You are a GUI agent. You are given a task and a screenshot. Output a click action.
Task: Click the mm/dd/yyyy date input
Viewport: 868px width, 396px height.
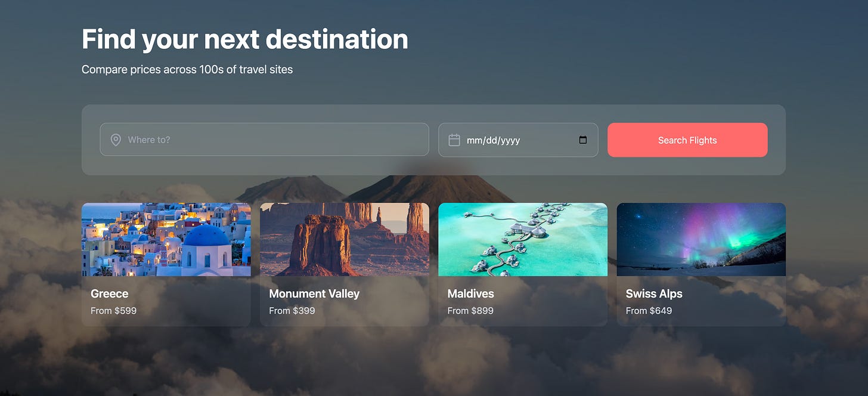pyautogui.click(x=518, y=140)
